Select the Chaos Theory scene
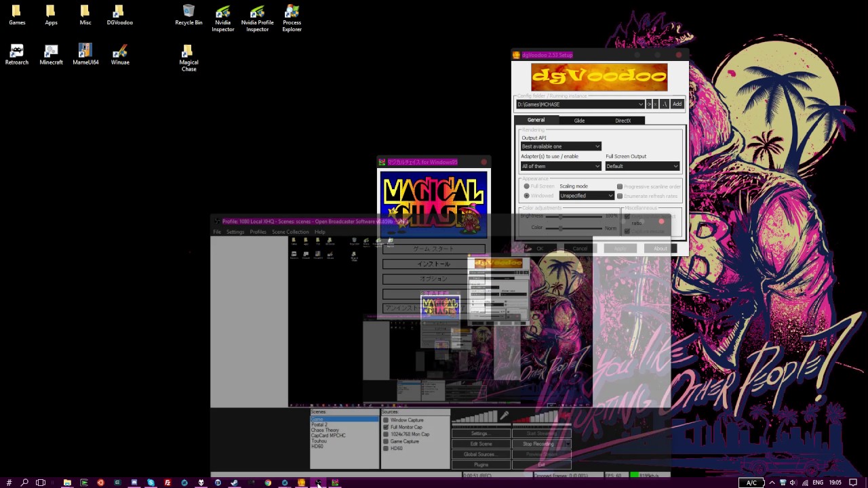Image resolution: width=868 pixels, height=488 pixels. pyautogui.click(x=325, y=430)
